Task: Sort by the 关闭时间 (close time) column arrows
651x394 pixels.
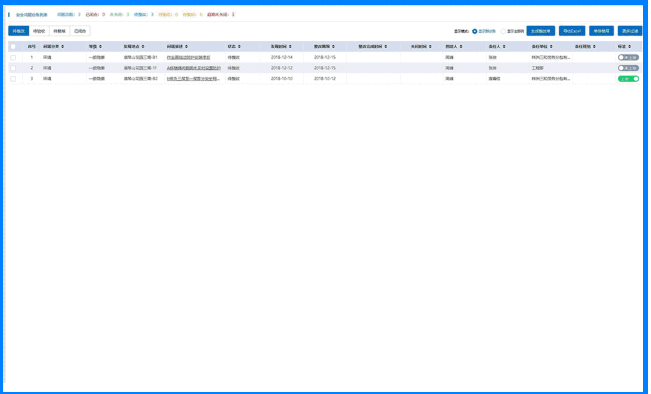Action: point(430,46)
